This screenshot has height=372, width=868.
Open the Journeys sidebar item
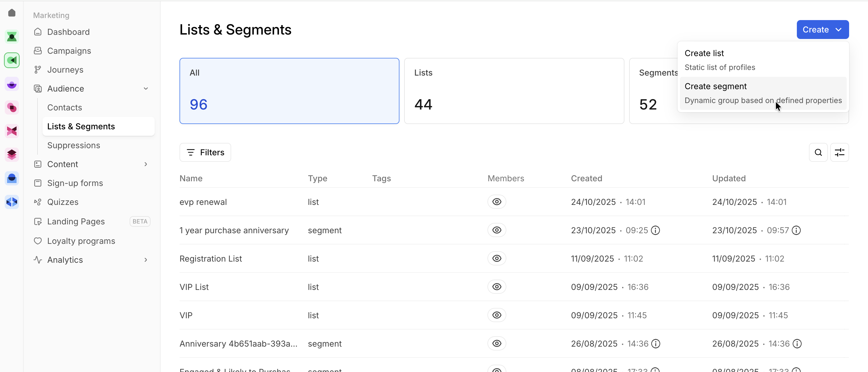point(65,69)
